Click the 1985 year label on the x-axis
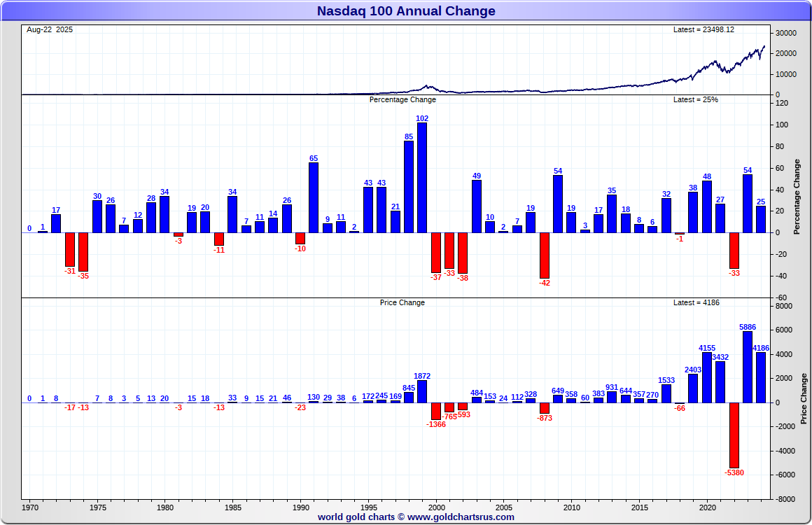Image resolution: width=812 pixels, height=525 pixels. (x=233, y=507)
